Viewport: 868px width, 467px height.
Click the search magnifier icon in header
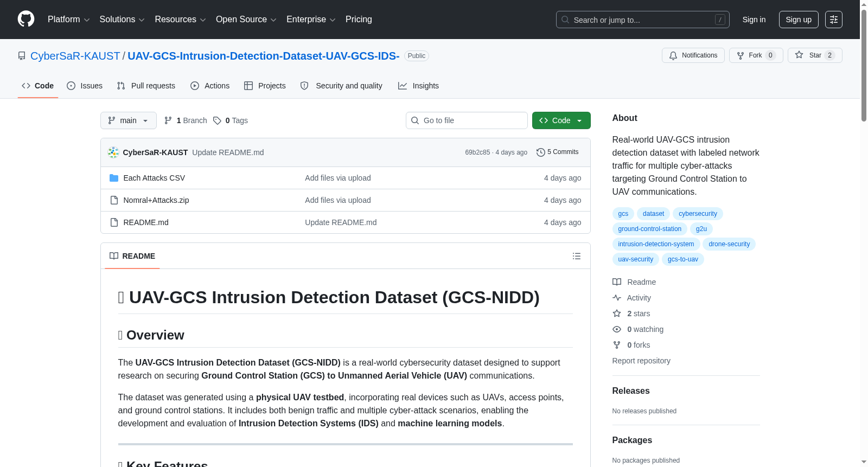point(565,20)
